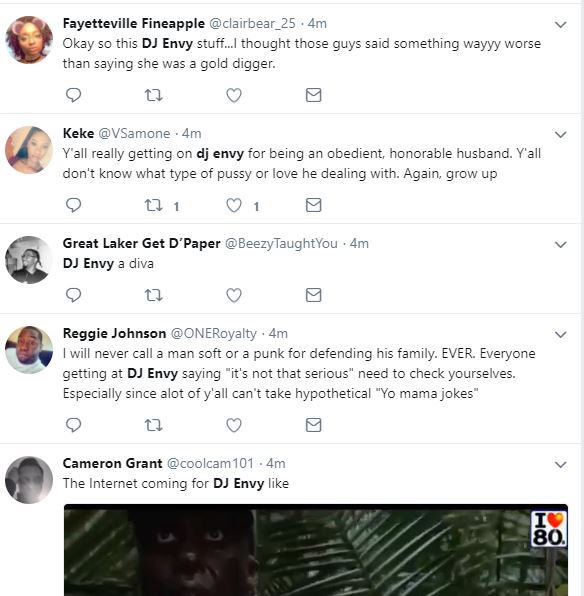Share 'DJ Envy a diva' tweet by message

(314, 295)
